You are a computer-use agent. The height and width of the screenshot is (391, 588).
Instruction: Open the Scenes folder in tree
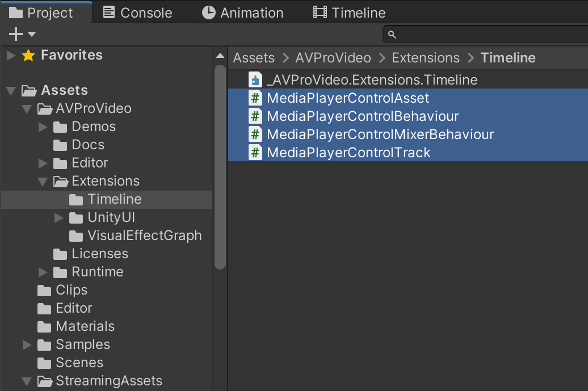[x=79, y=363]
